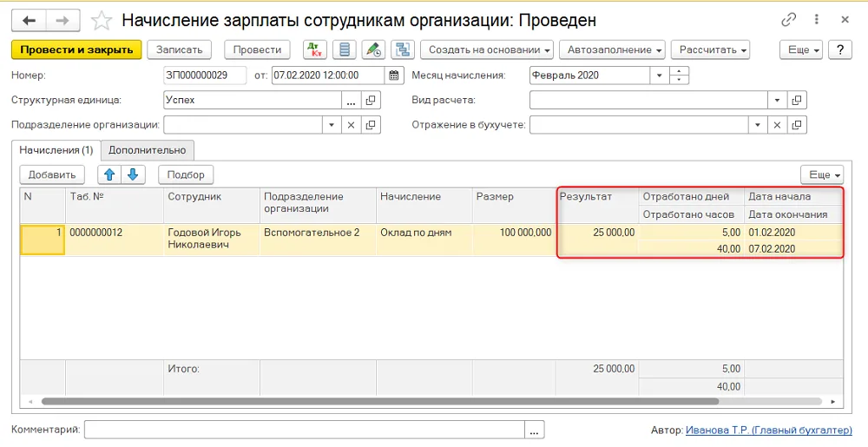Click Результат column header
The image size is (868, 447).
click(x=597, y=205)
